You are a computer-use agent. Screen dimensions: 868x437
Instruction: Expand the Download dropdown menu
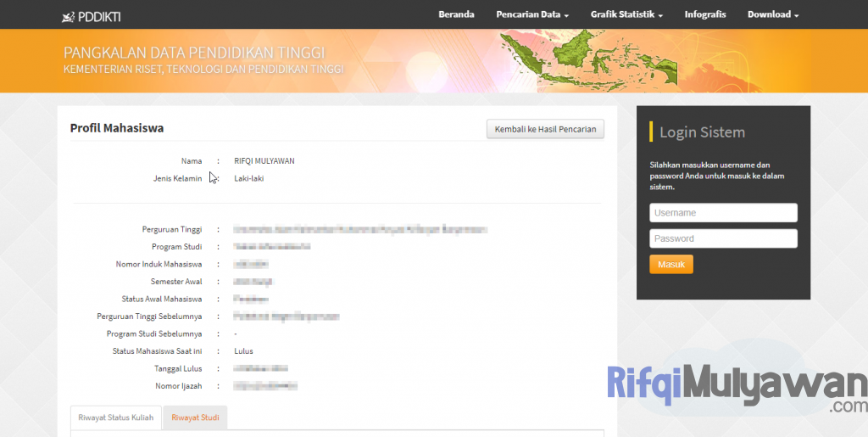point(773,14)
